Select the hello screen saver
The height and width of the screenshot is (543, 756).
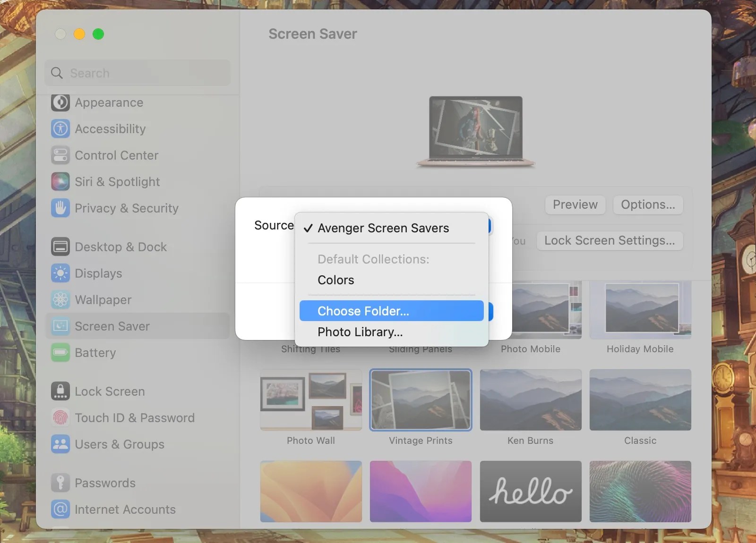(530, 491)
